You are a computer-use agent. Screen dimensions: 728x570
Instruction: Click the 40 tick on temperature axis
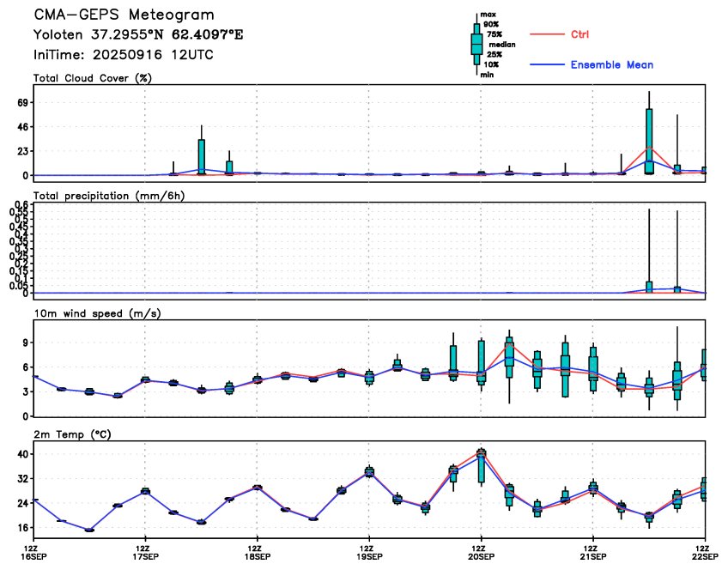pos(22,454)
